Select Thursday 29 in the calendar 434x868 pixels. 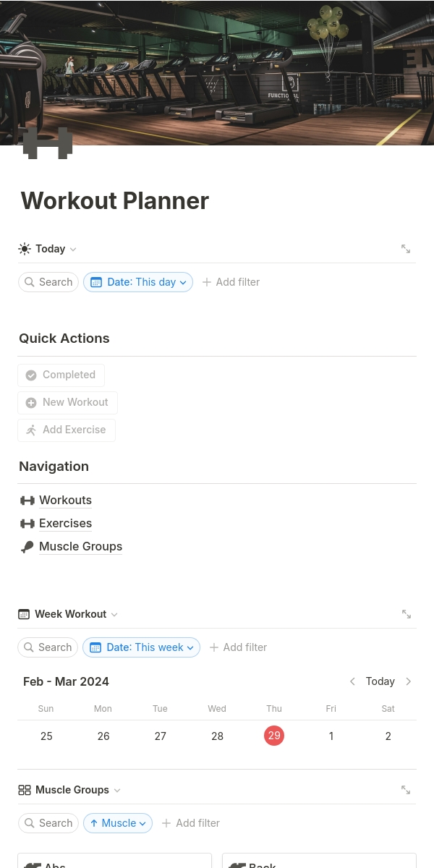coord(274,736)
